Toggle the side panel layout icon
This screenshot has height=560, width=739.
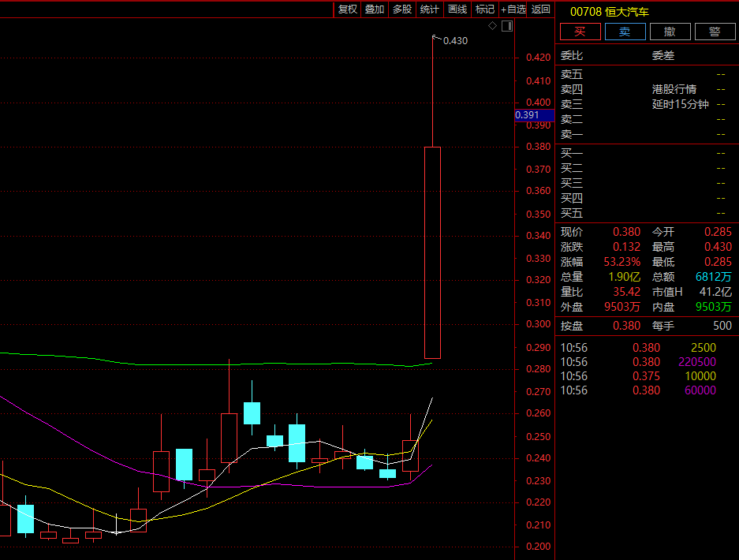click(507, 26)
